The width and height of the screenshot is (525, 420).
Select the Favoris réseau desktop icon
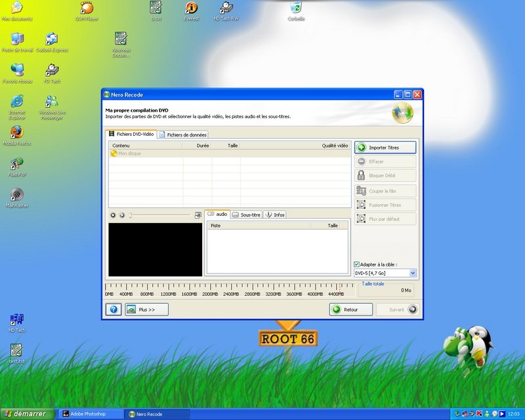point(17,73)
